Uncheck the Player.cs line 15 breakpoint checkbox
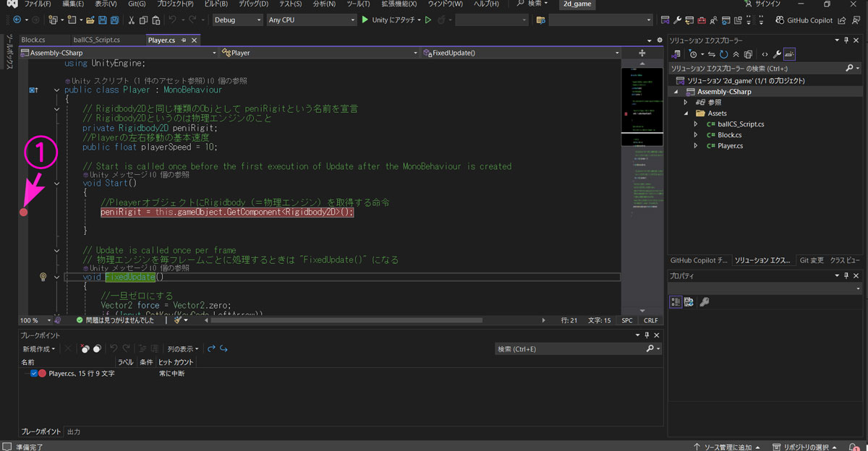868x451 pixels. pyautogui.click(x=34, y=374)
